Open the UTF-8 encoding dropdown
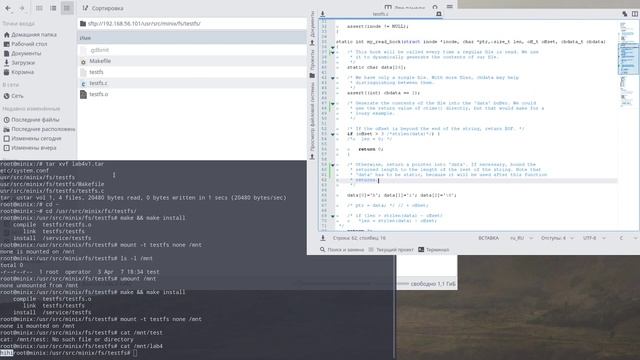Viewport: 640px width, 360px height. coord(594,238)
